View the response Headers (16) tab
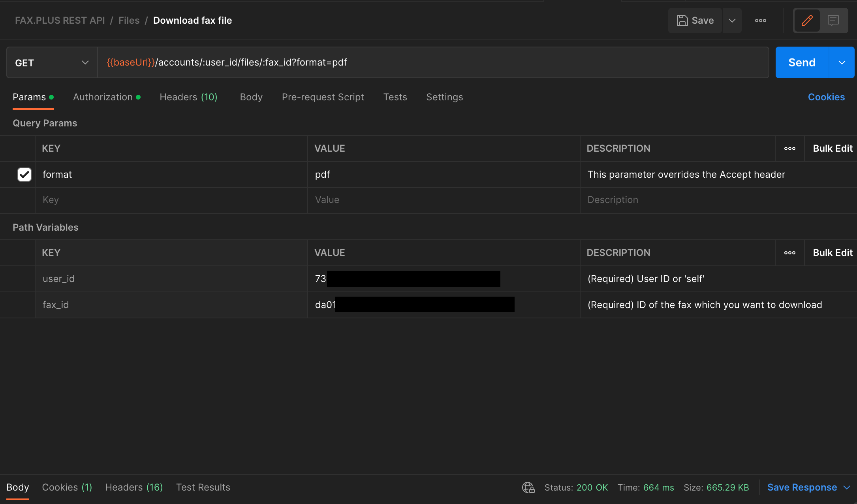 [134, 487]
